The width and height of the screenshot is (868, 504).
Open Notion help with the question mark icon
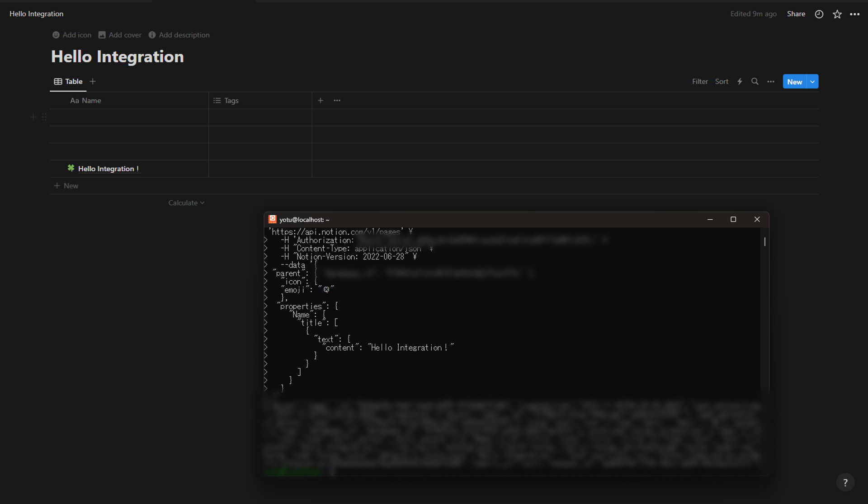[845, 482]
